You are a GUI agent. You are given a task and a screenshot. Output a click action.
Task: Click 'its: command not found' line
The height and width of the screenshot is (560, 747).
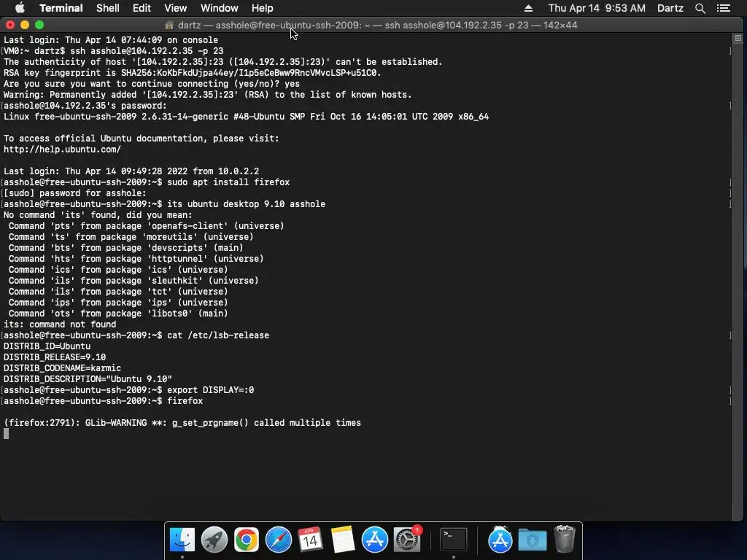click(60, 324)
